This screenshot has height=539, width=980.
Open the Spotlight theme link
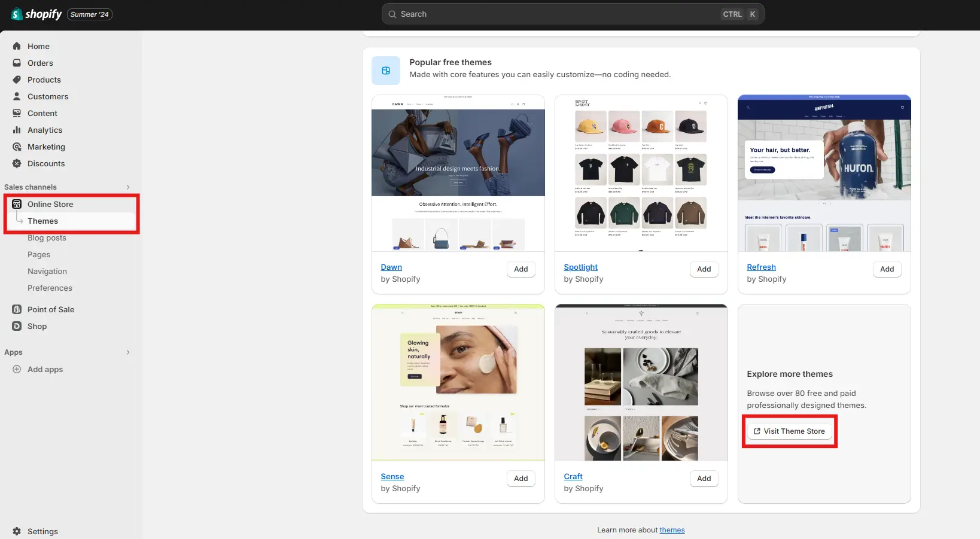point(580,267)
